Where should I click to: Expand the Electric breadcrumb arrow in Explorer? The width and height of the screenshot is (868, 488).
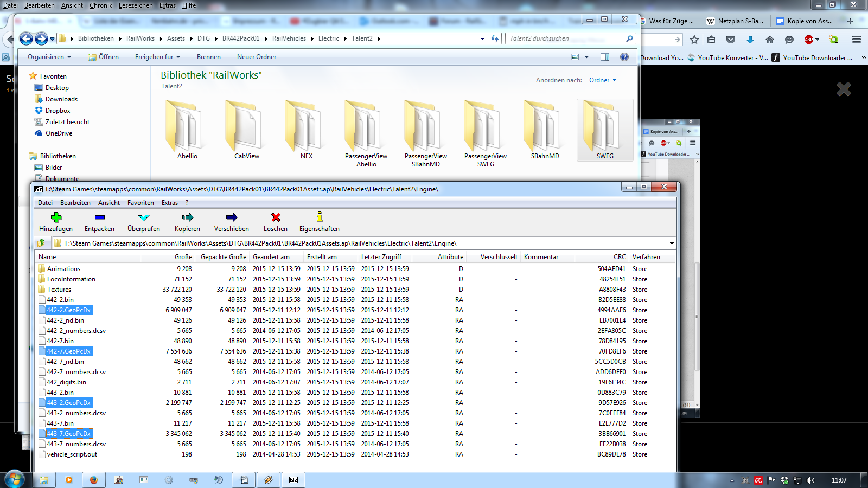click(x=345, y=38)
